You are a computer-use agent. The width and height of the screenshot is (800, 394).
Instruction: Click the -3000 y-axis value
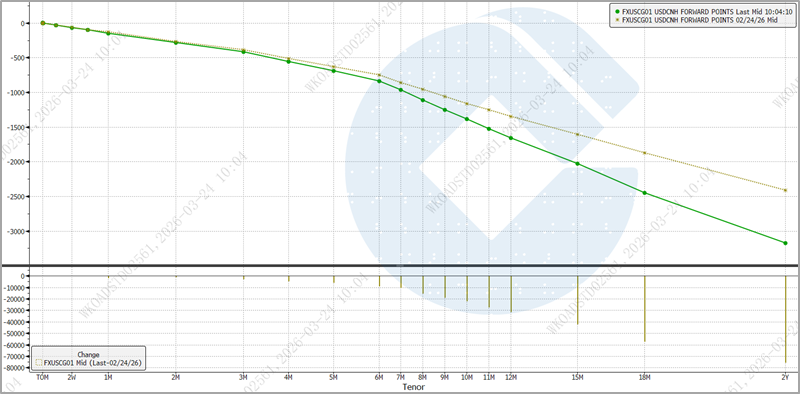[x=16, y=231]
